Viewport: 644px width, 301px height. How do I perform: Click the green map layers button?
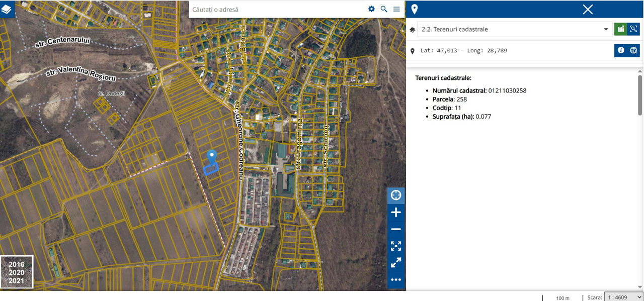[621, 29]
